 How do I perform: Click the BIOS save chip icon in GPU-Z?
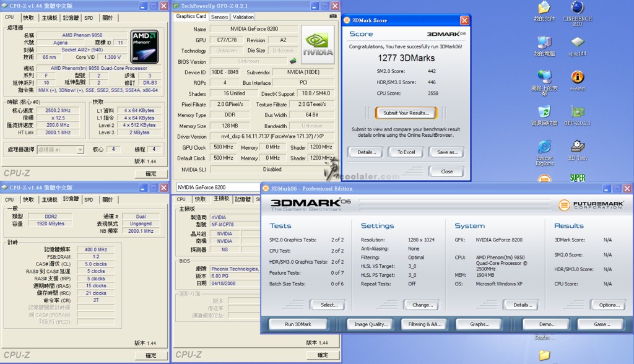click(x=293, y=61)
